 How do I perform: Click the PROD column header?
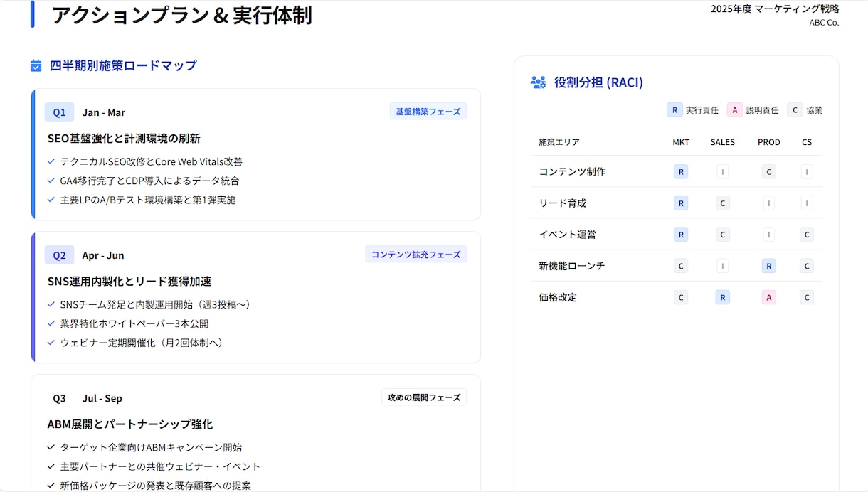pos(768,142)
